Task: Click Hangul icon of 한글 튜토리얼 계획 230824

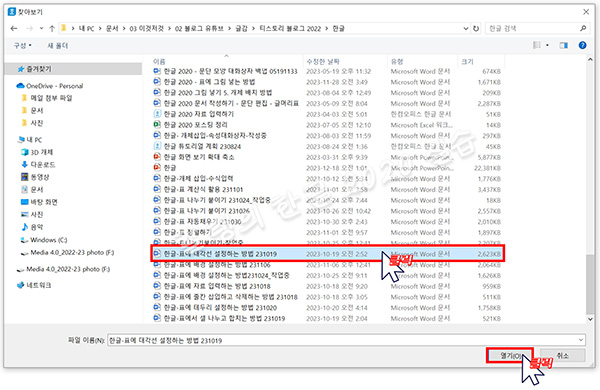Action: point(157,146)
